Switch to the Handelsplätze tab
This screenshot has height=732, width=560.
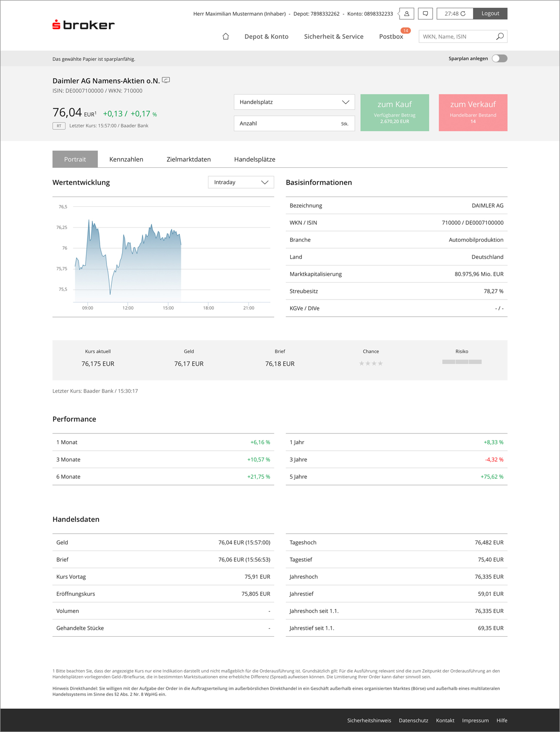[255, 159]
